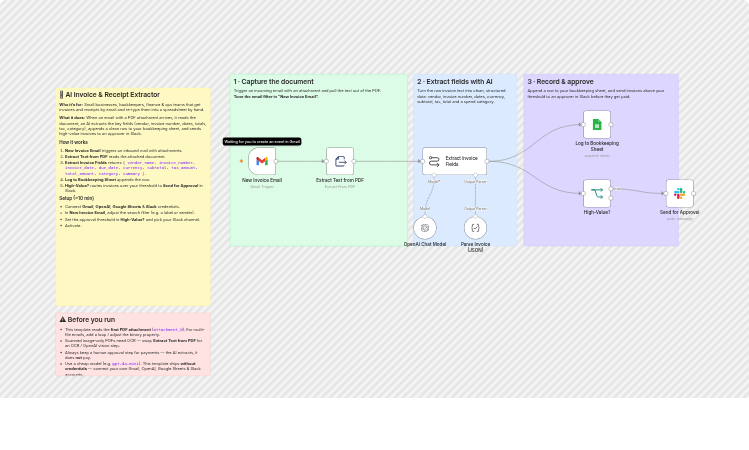Viewport: 749px width, 450px height.
Task: Click the 'Extract Text from PDF' node label
Action: point(340,180)
